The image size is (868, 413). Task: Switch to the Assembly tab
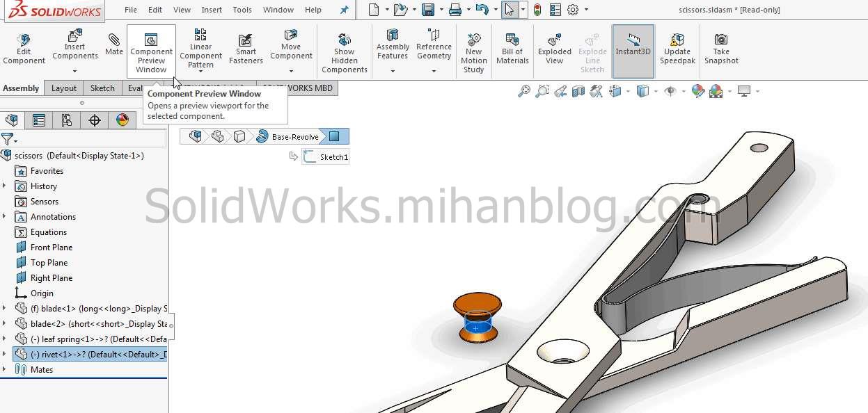pos(22,88)
